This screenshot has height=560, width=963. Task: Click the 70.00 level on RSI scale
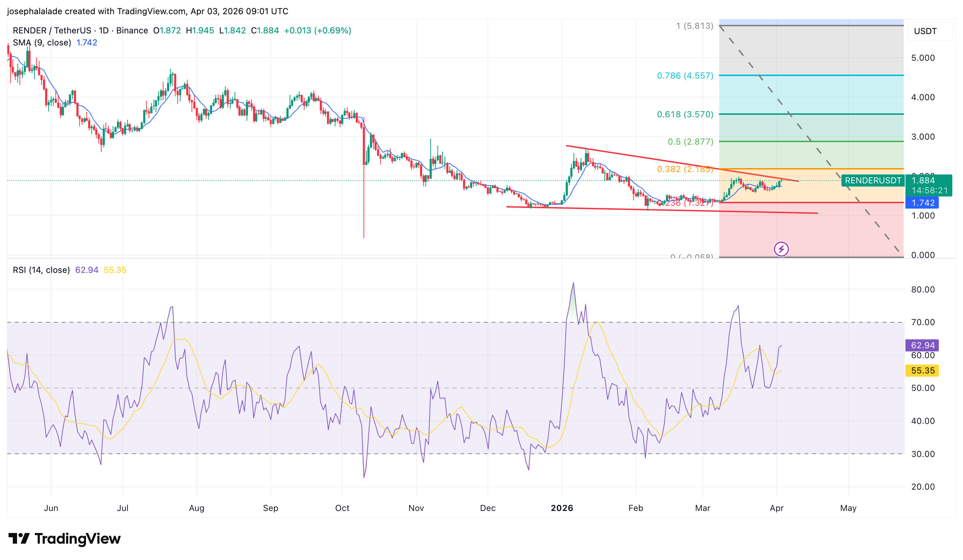pyautogui.click(x=922, y=322)
